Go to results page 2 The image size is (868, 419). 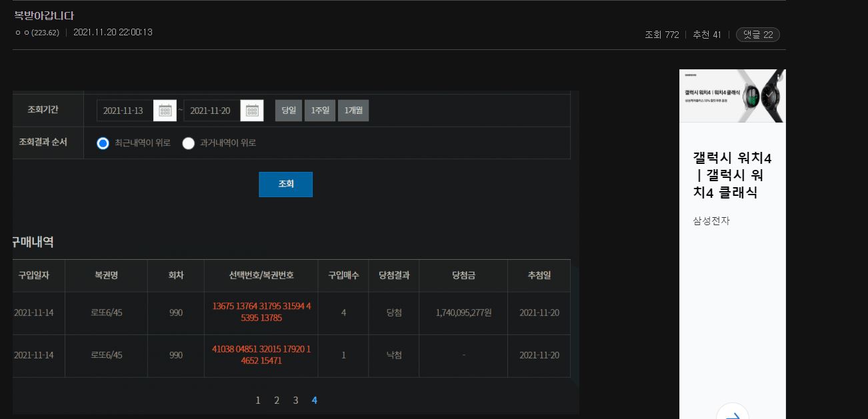click(277, 400)
